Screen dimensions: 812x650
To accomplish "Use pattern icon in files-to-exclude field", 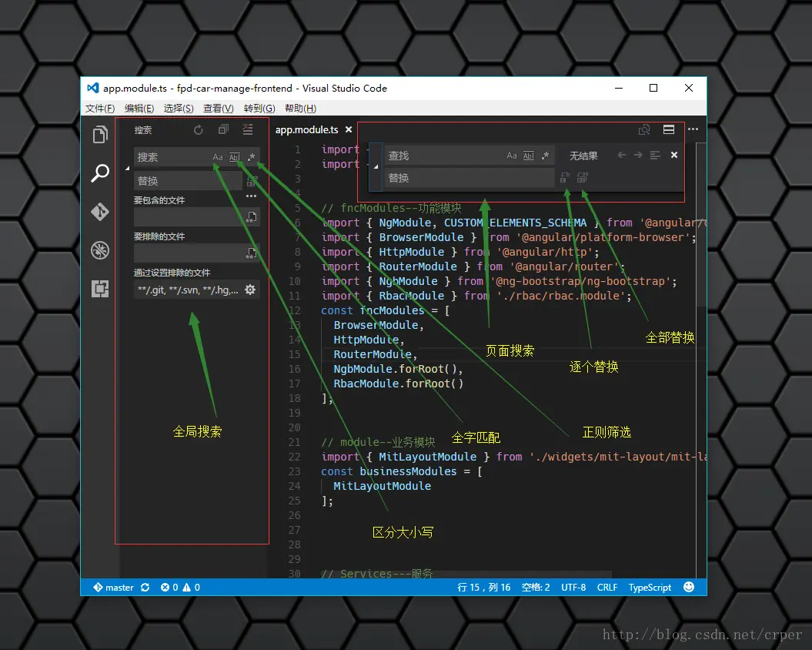I will (x=251, y=253).
